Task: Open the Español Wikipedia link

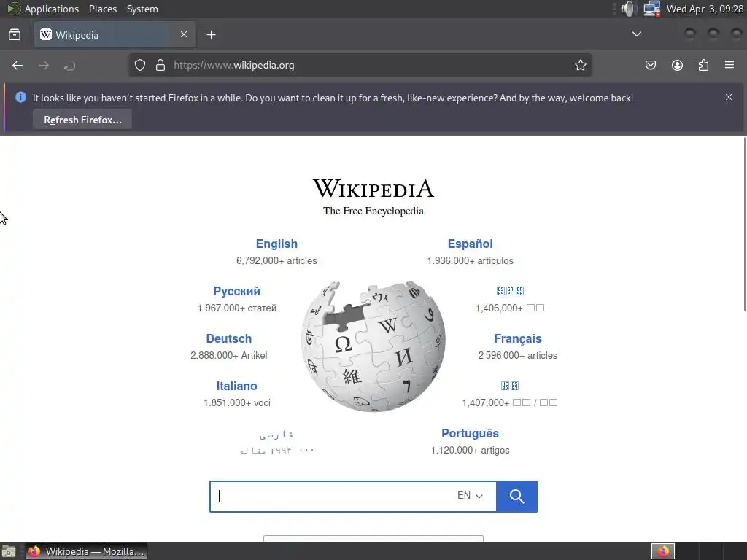Action: (x=470, y=244)
